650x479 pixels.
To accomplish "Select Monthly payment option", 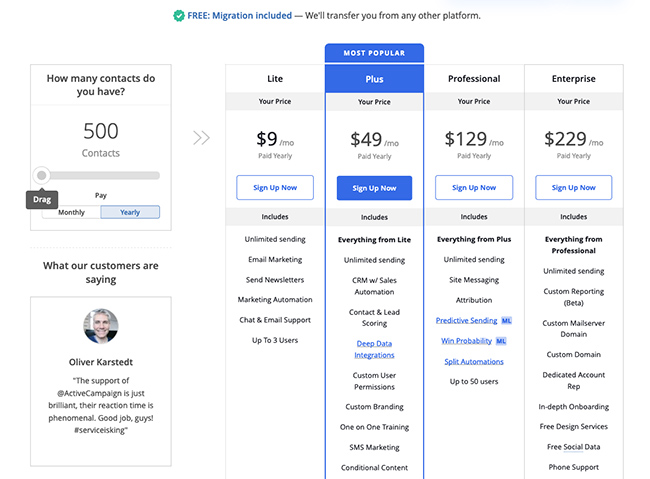I will pos(72,212).
